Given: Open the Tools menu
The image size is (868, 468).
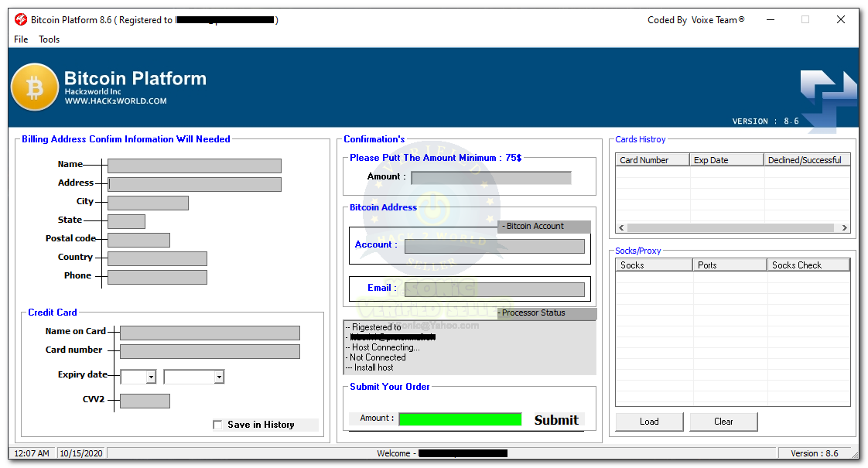Looking at the screenshot, I should point(50,39).
